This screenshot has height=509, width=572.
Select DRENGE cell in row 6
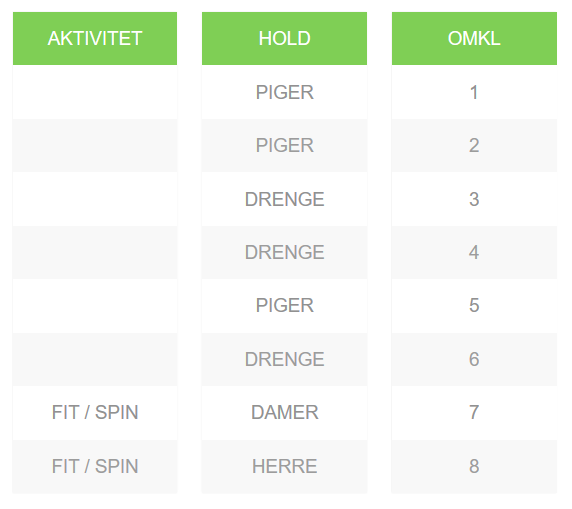coord(285,359)
